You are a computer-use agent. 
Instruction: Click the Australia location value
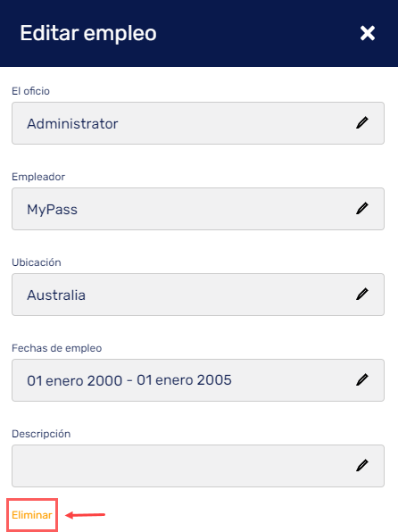[56, 295]
